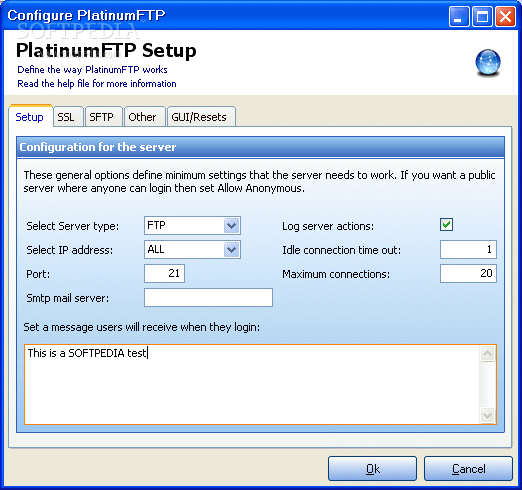
Task: Click inside the login message text area
Action: (x=252, y=384)
